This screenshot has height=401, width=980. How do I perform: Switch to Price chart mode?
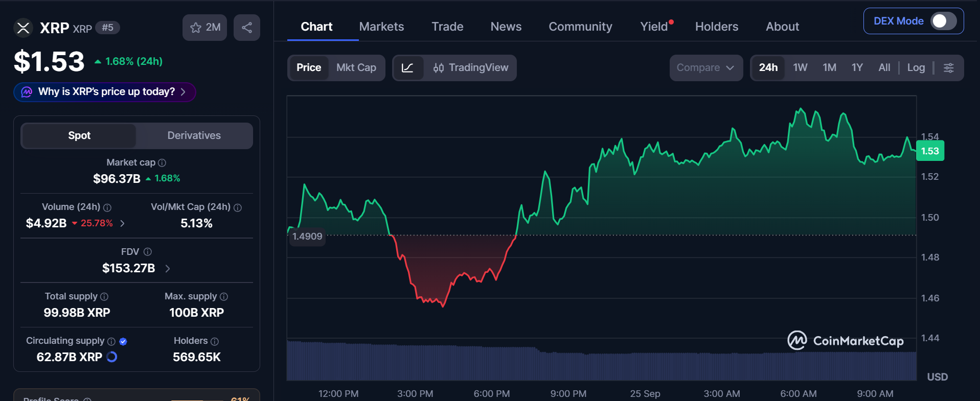[x=309, y=68]
